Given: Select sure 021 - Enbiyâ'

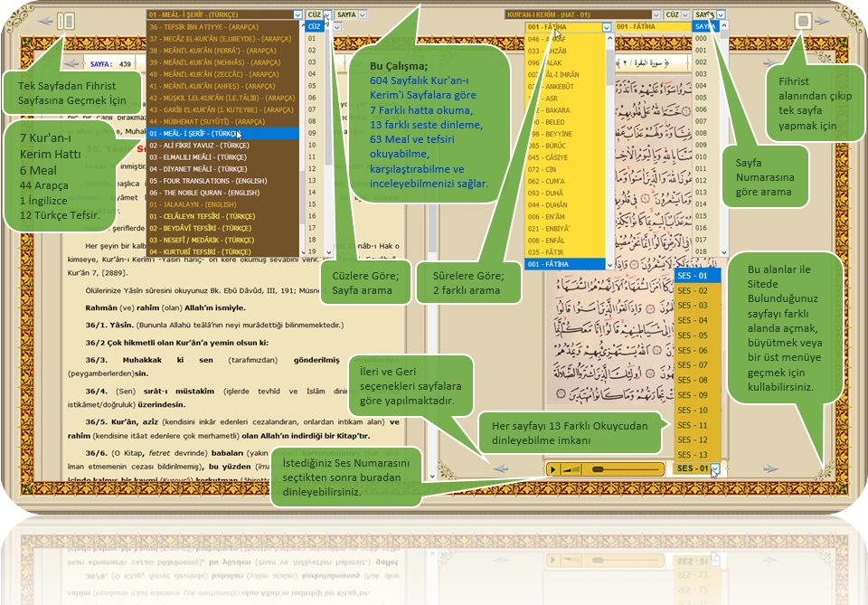Looking at the screenshot, I should tap(565, 229).
